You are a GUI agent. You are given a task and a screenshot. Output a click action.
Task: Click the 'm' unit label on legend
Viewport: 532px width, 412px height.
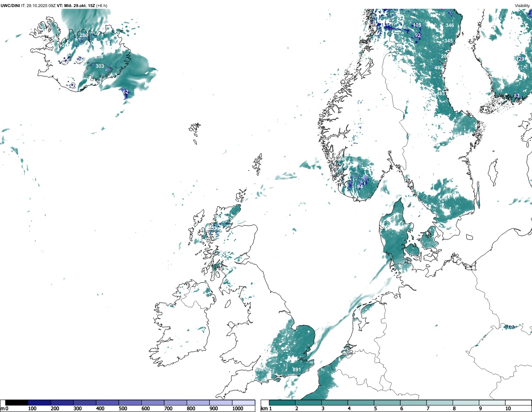(2, 409)
